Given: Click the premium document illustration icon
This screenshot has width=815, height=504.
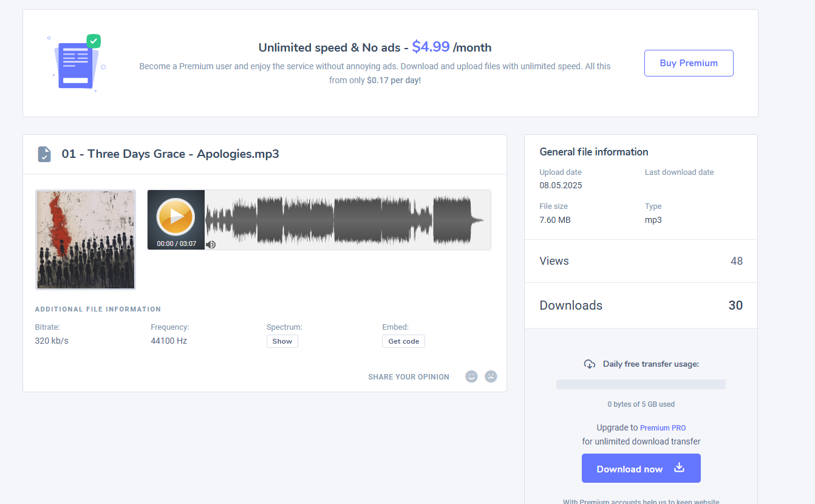Looking at the screenshot, I should point(77,63).
